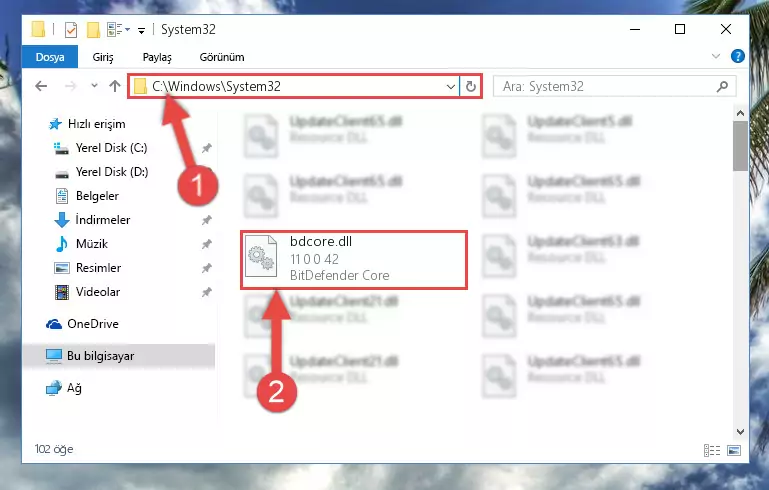Image resolution: width=769 pixels, height=490 pixels.
Task: Click the Yerel Disk (C:) drive icon
Action: (61, 148)
